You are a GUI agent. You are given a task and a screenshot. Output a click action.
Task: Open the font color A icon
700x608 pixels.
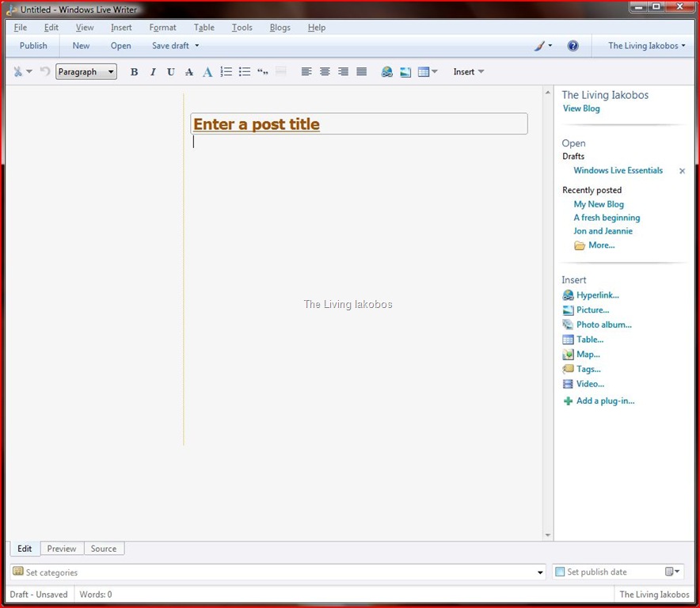click(x=207, y=72)
